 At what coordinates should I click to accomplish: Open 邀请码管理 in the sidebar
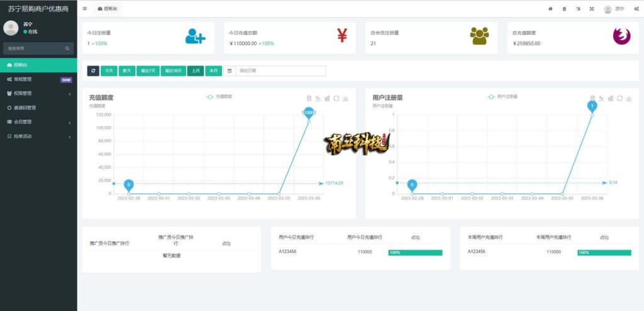[38, 108]
